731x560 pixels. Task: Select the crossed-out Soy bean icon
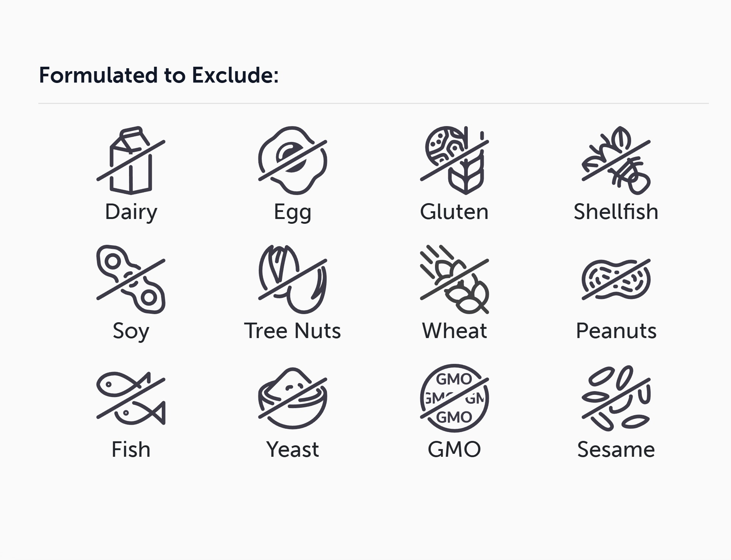click(x=131, y=279)
